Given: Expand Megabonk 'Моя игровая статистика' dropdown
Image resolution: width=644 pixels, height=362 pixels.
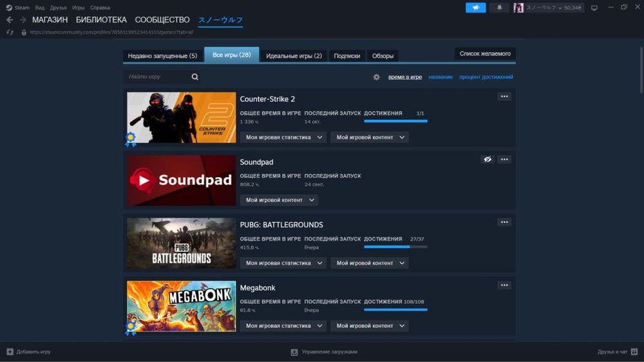Looking at the screenshot, I should click(x=283, y=326).
